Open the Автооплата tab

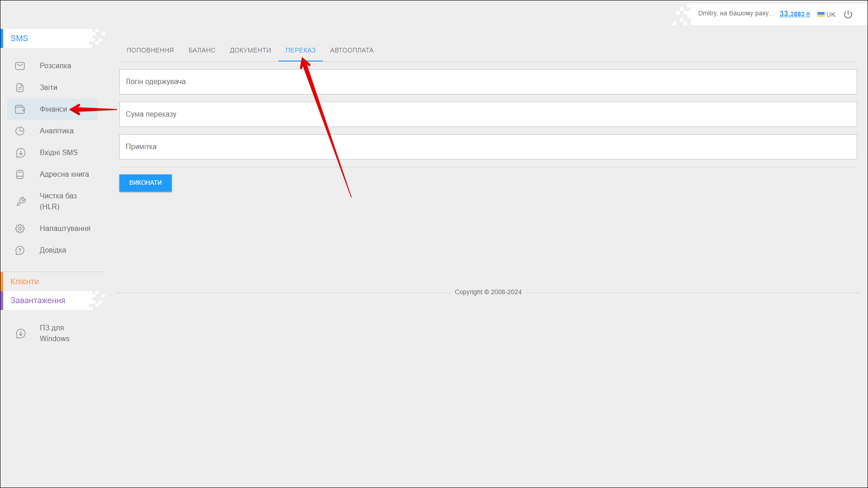352,50
